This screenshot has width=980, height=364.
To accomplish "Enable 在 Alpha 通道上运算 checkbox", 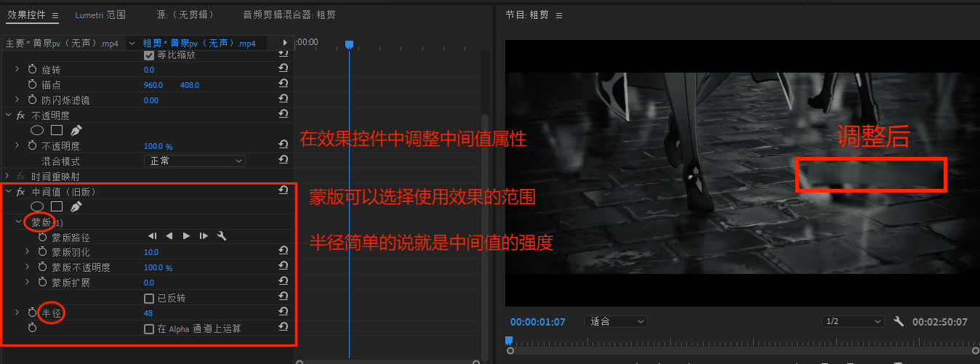I will 149,328.
